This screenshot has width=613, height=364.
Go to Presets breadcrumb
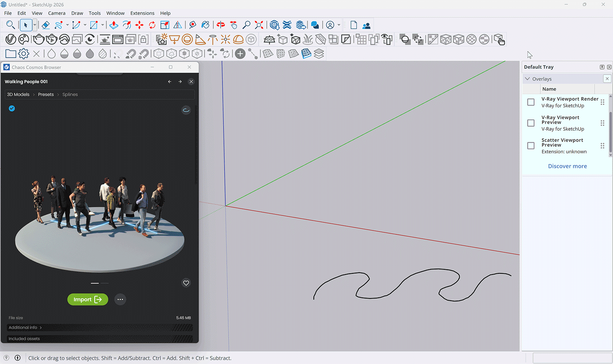coord(46,94)
